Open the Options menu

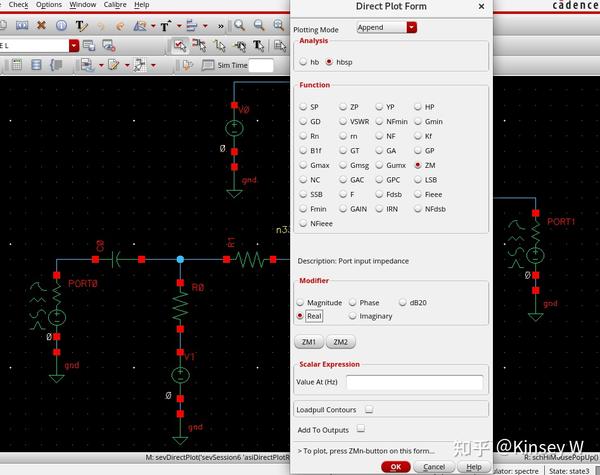[49, 5]
